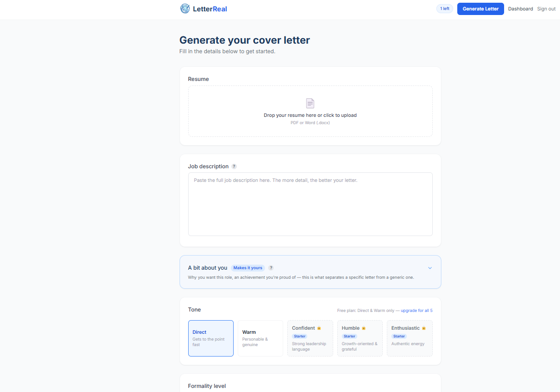The width and height of the screenshot is (560, 392).
Task: Click the lock icon on Confident tone
Action: pos(319,328)
